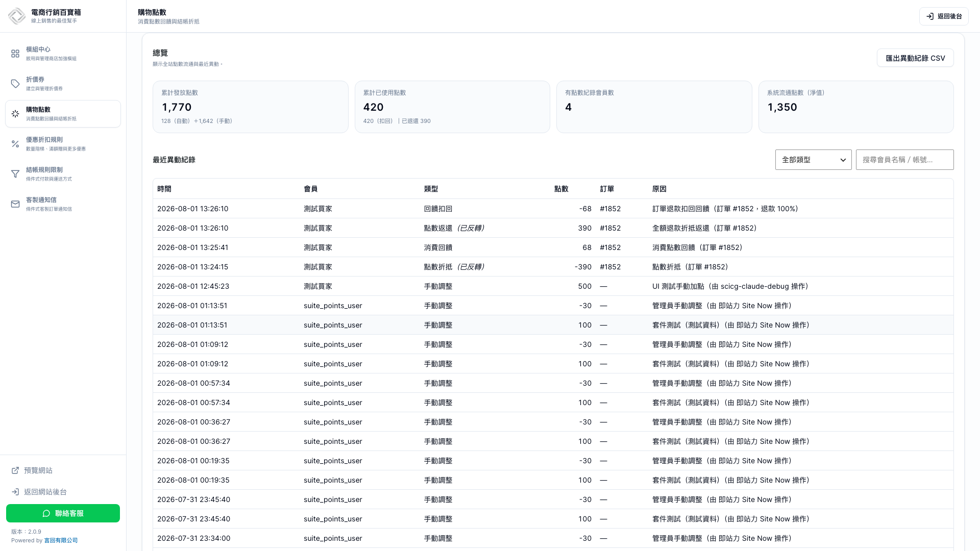Click the chat bubble icon on 聯絡客服

(x=46, y=513)
